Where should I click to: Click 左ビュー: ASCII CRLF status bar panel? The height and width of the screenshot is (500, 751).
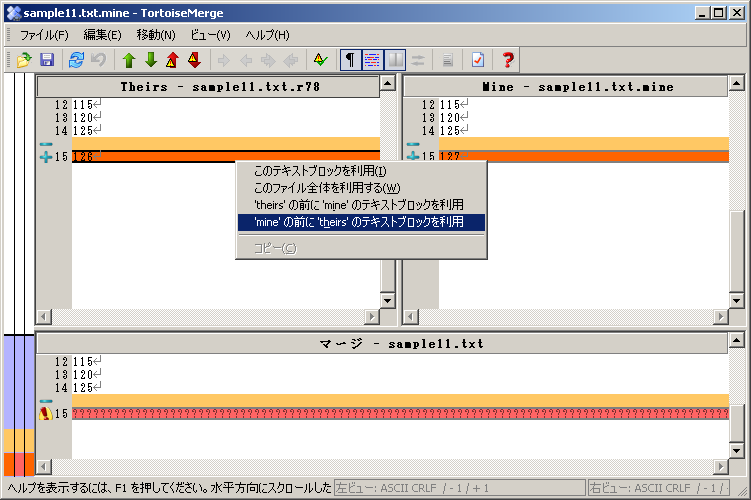point(460,488)
